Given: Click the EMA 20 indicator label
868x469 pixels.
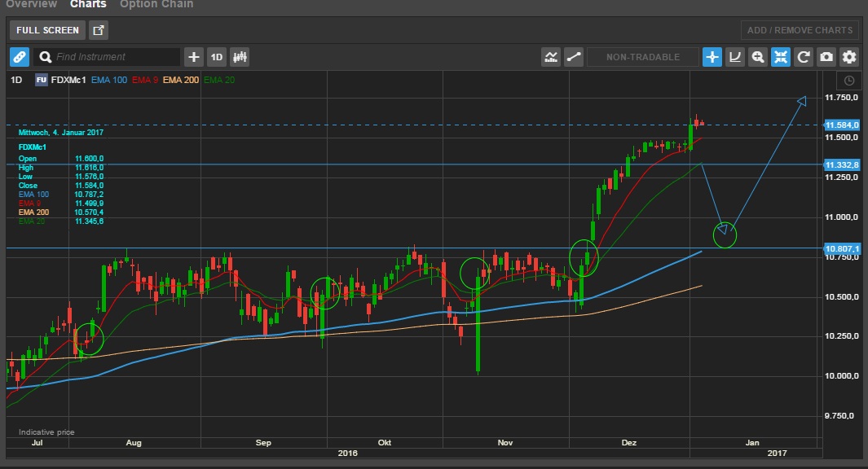Looking at the screenshot, I should point(219,80).
